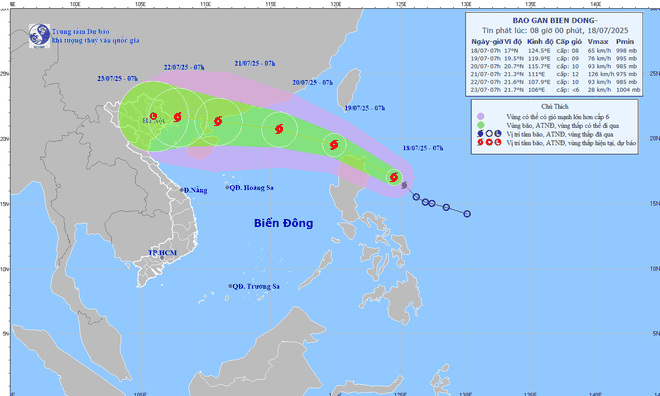Screen dimensions: 660x396
Task: Click the TP.HCM city marker
Action: pos(162,258)
